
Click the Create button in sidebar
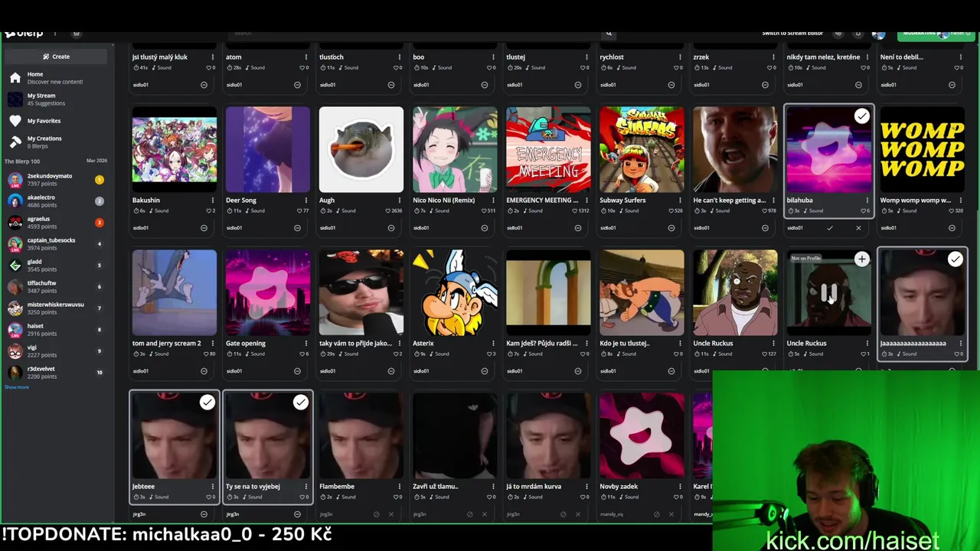[56, 57]
